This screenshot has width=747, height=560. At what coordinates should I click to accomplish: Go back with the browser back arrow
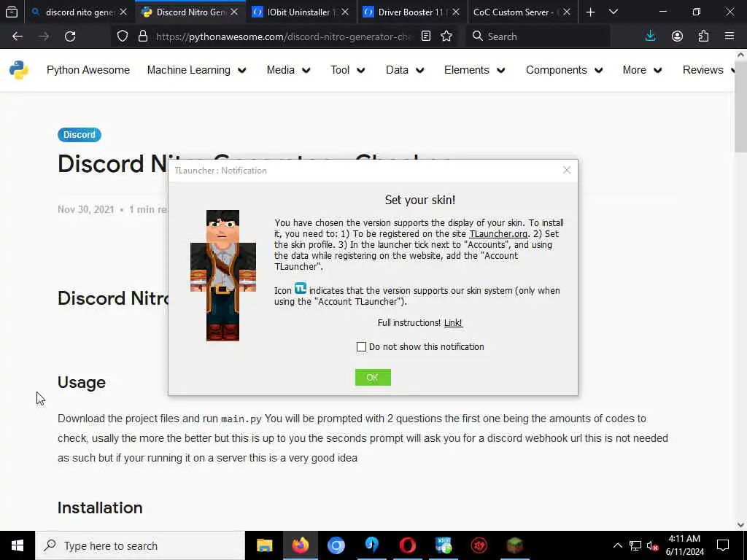(18, 36)
